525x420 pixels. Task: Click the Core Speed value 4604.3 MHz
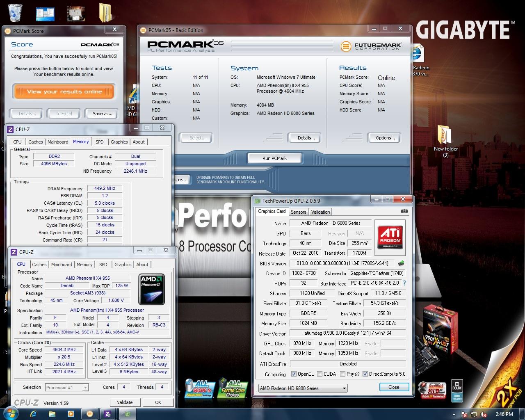coord(64,350)
